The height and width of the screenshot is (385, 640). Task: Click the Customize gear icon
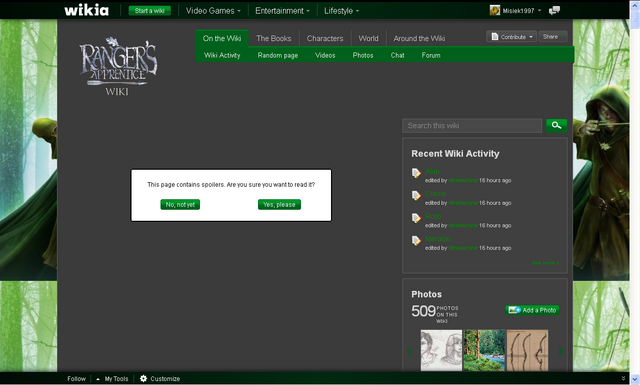143,378
